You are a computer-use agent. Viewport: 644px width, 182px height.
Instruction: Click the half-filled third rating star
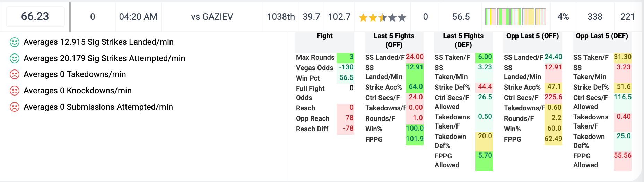pyautogui.click(x=383, y=17)
